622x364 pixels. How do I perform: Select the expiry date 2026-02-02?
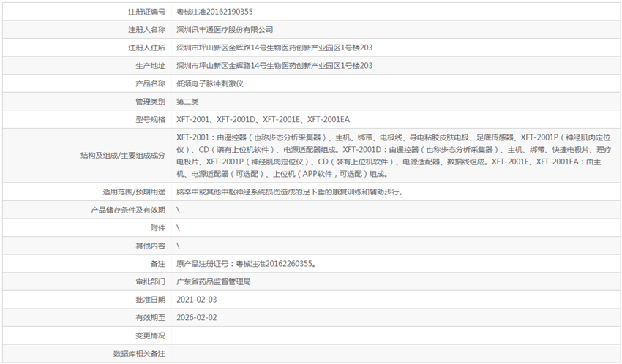point(197,318)
